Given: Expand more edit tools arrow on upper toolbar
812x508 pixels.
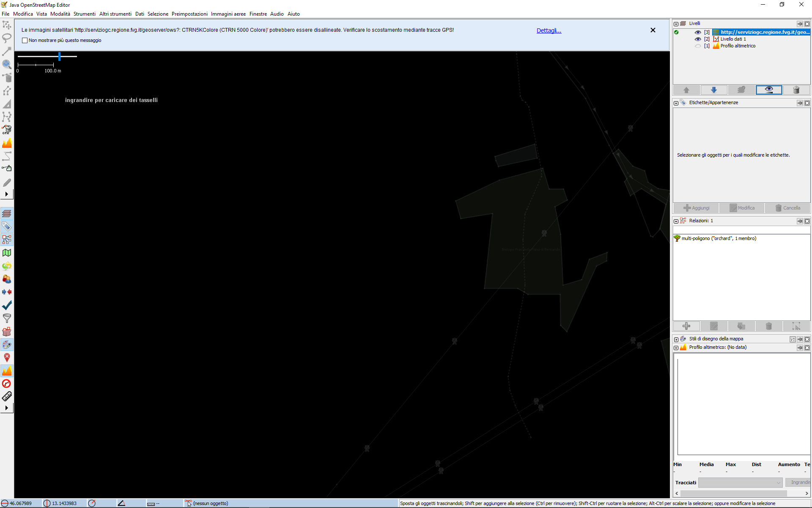Looking at the screenshot, I should click(7, 194).
